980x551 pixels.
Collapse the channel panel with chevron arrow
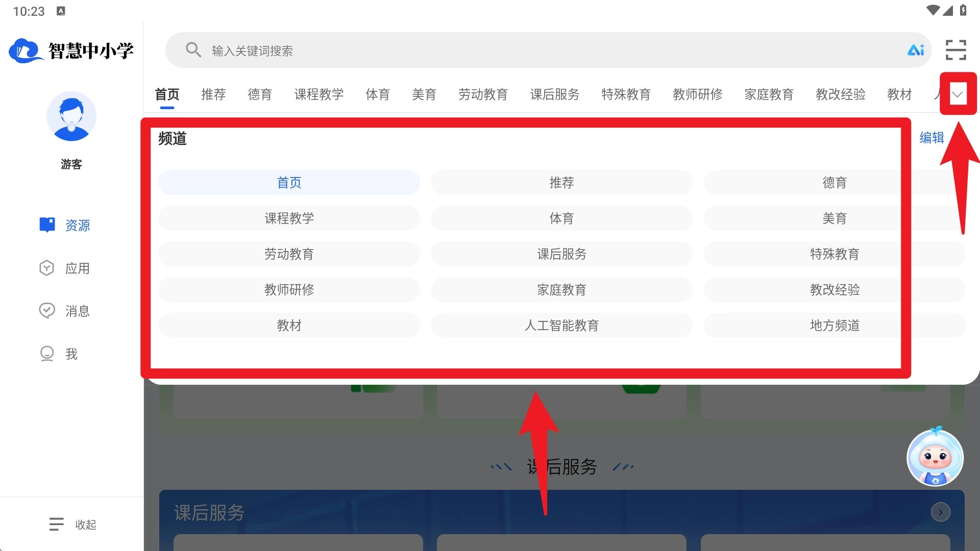pos(958,94)
